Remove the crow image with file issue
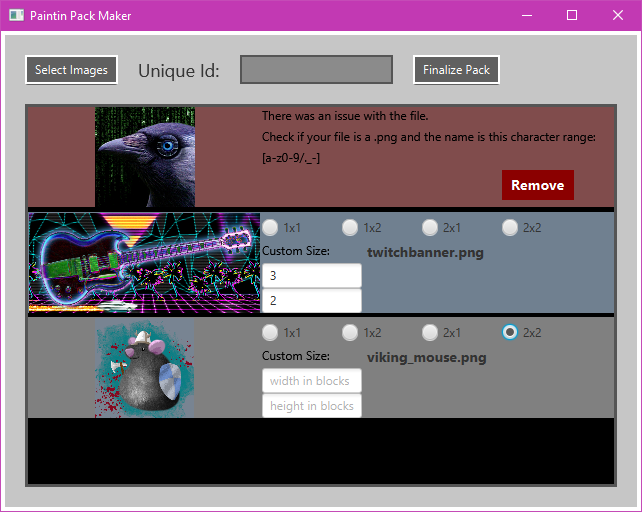This screenshot has width=642, height=512. point(538,185)
